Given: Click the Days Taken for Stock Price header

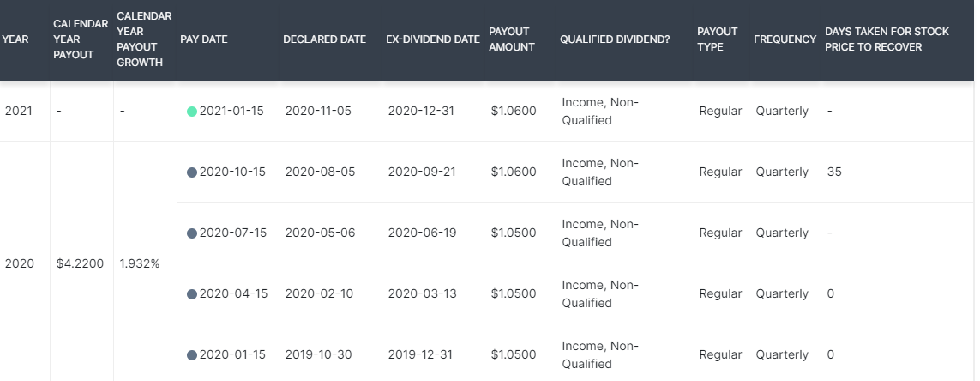Looking at the screenshot, I should pyautogui.click(x=887, y=39).
